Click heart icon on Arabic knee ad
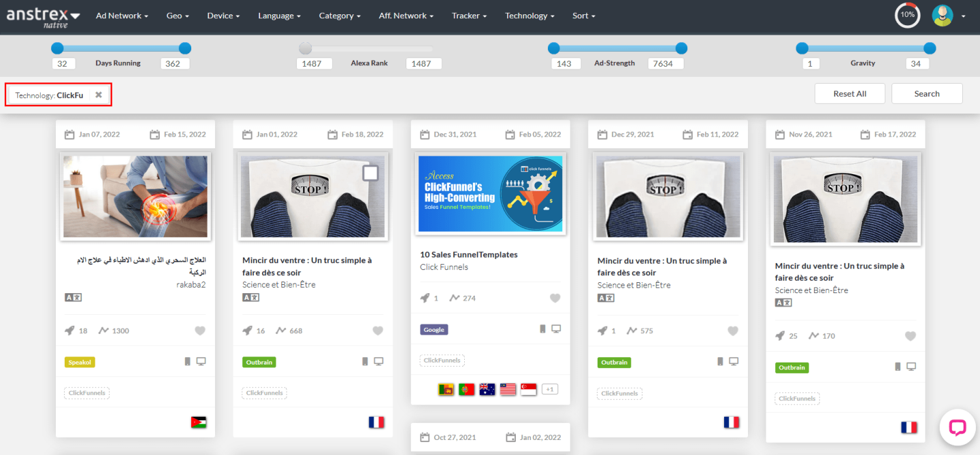980x455 pixels. click(199, 331)
